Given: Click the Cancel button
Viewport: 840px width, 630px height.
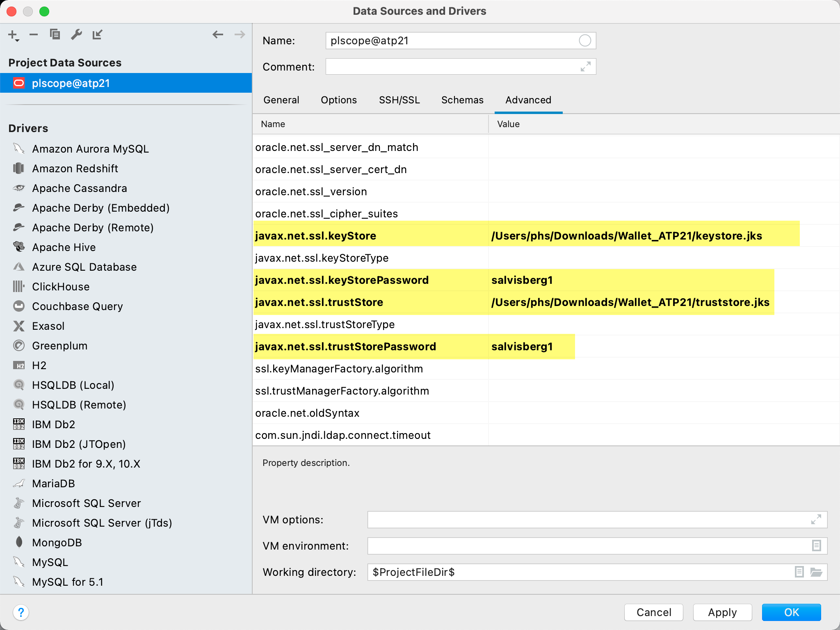Looking at the screenshot, I should point(654,612).
